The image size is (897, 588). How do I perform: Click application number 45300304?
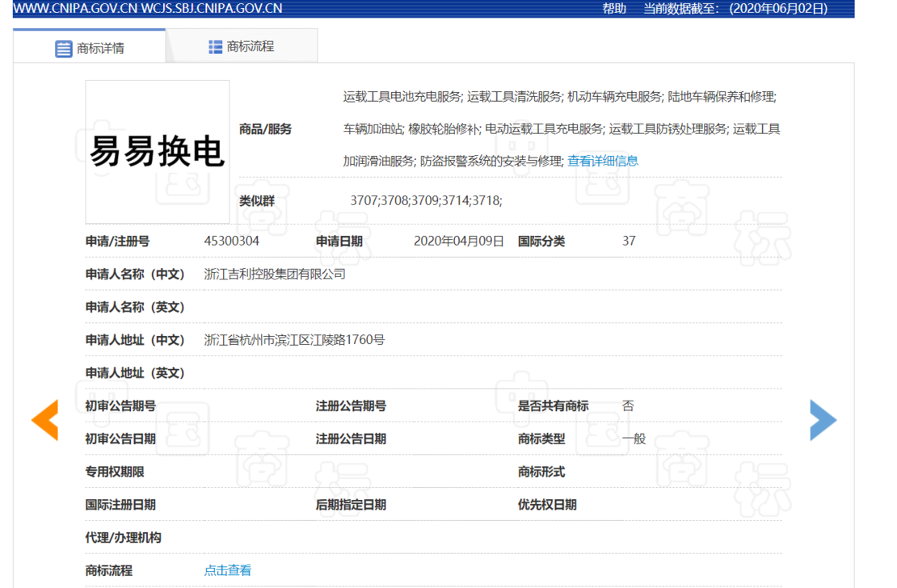coord(231,241)
